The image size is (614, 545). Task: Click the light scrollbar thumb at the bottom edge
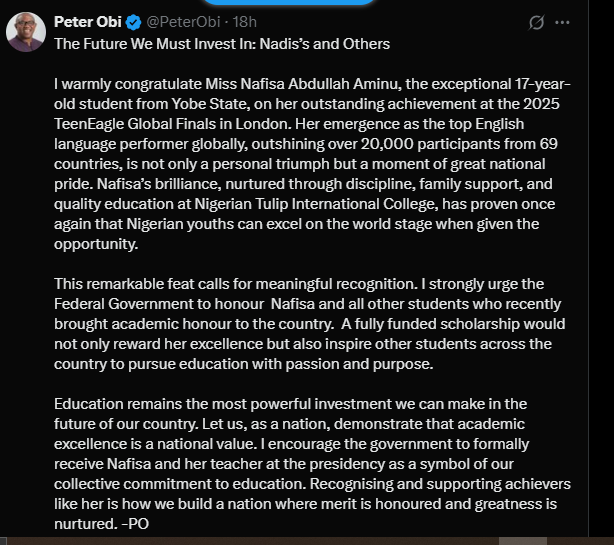523,541
